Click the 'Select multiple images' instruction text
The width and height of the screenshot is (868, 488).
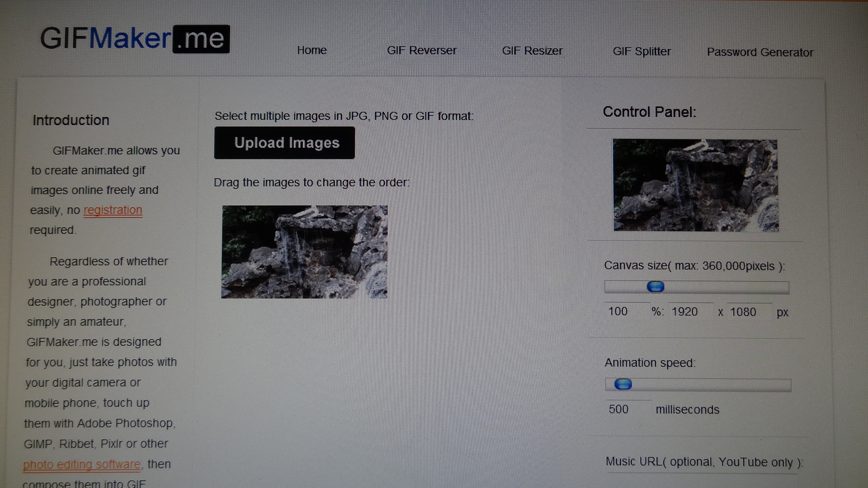pyautogui.click(x=344, y=116)
